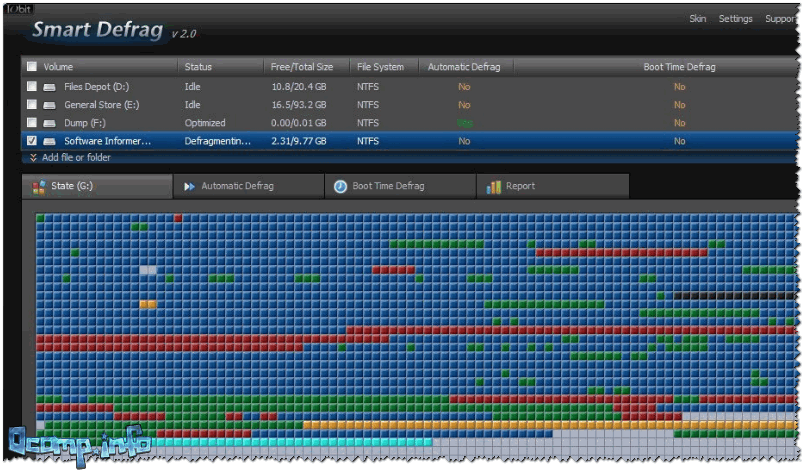Click Boot Time Defrag value for General Store
Viewport: 810px width, 471px height.
click(x=679, y=105)
